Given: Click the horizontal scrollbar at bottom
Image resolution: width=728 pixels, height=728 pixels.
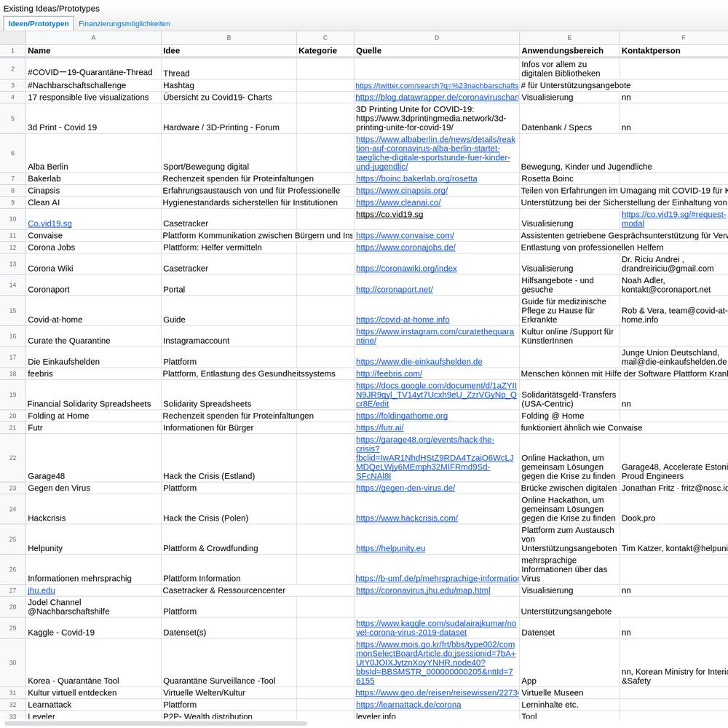Looking at the screenshot, I should (156, 724).
